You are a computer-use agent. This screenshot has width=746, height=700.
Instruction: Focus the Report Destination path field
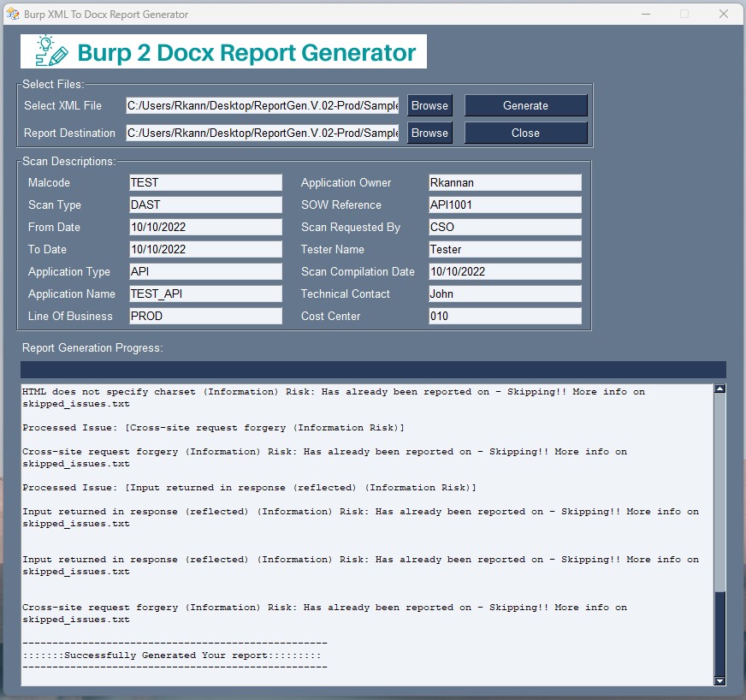coord(262,133)
